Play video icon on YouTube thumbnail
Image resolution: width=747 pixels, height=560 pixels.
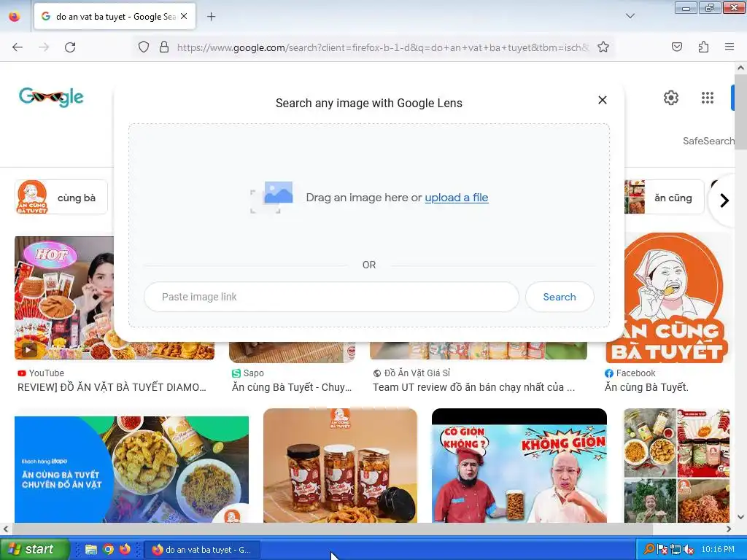[x=28, y=350]
